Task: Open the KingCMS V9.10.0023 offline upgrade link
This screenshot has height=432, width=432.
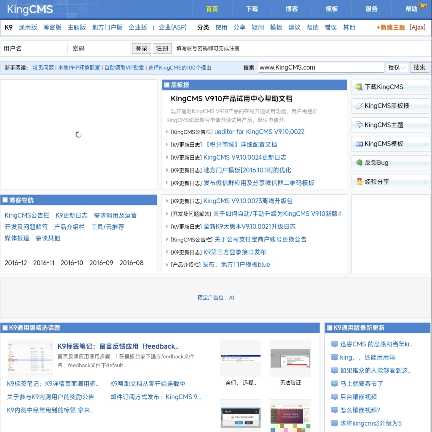Action: click(248, 201)
